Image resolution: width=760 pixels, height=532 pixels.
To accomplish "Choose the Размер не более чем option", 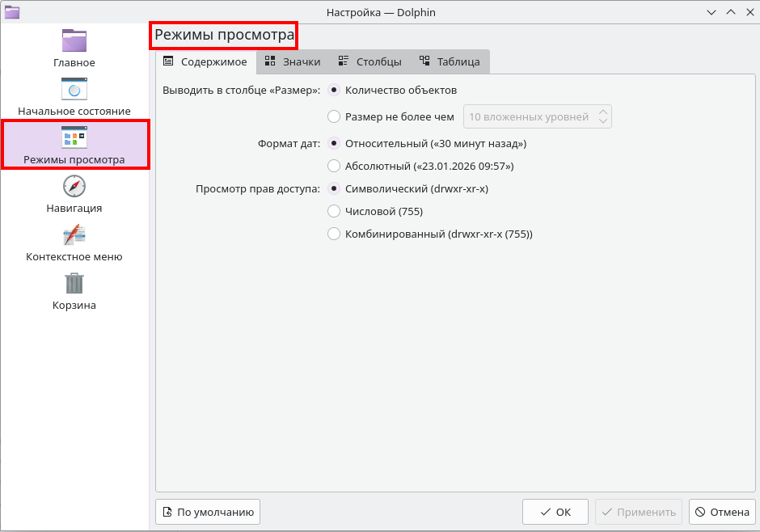I will pos(334,117).
